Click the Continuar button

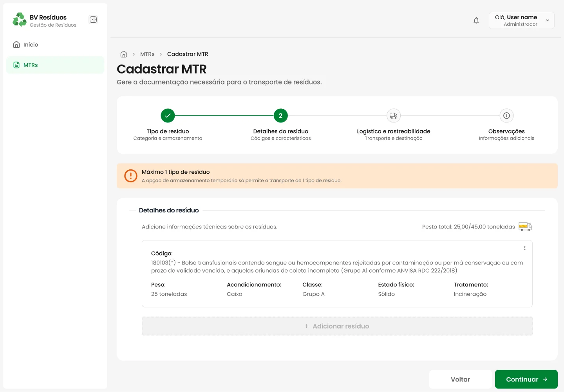(526, 379)
